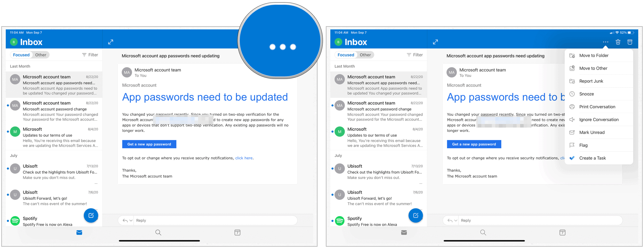Open Search tab icon in right screenshot bottom bar
644x248 pixels.
(x=483, y=233)
